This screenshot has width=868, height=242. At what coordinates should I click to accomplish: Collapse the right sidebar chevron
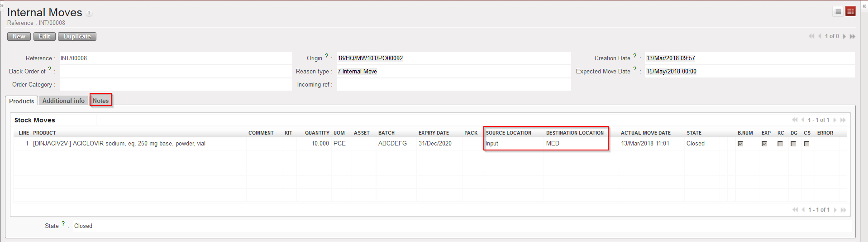864,6
